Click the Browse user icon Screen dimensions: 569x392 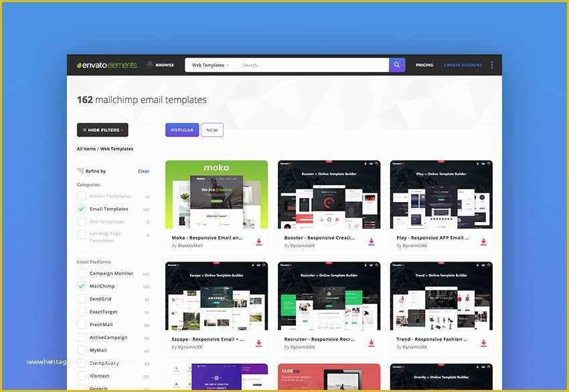pos(150,64)
